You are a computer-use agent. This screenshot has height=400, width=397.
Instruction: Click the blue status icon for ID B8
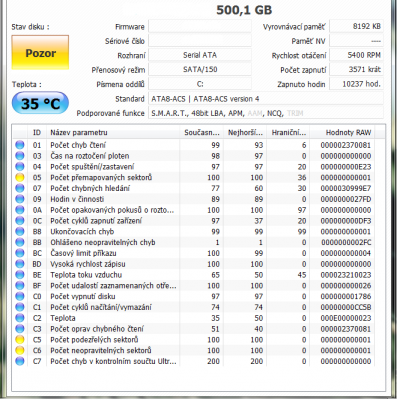20,231
